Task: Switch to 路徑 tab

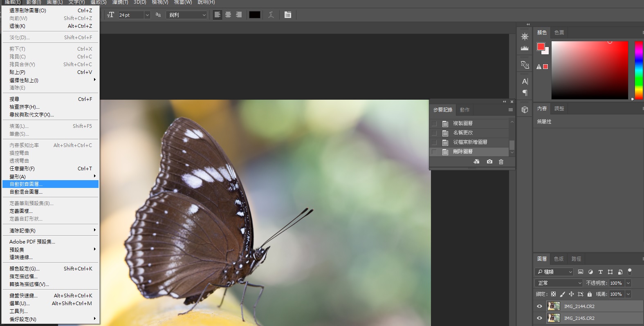Action: [576, 259]
